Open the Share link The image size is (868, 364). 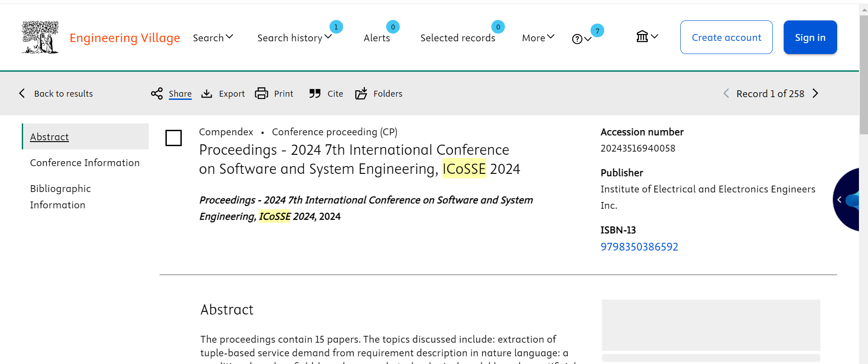click(180, 93)
